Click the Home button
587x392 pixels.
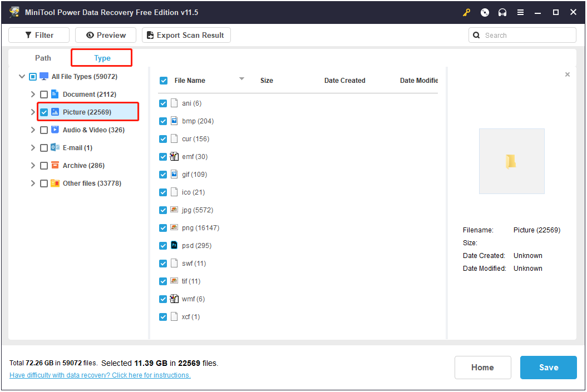(482, 368)
